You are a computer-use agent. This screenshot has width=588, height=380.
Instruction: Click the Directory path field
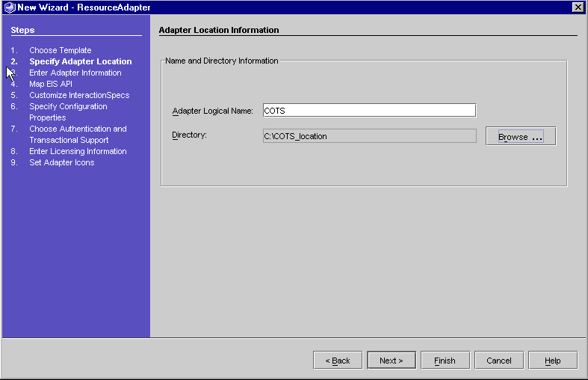[x=369, y=136]
